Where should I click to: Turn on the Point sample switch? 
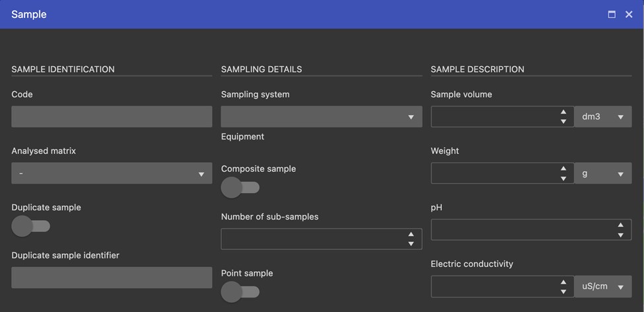click(240, 292)
